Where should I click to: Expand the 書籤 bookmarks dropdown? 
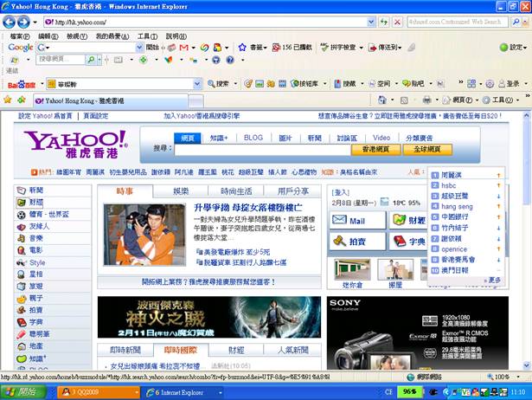266,48
